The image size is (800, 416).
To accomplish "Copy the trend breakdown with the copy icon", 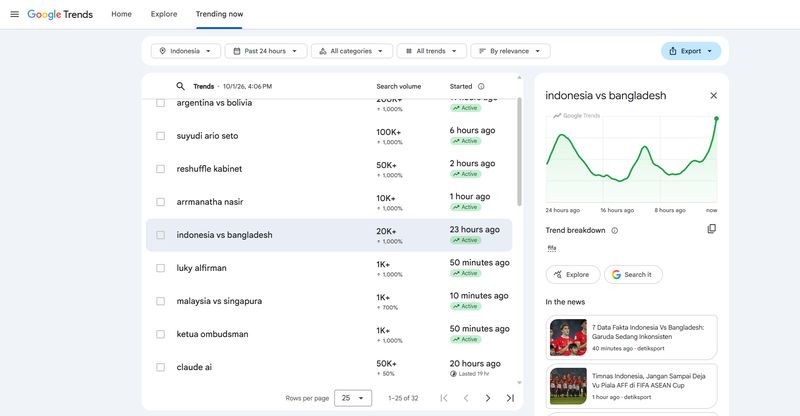I will (712, 229).
